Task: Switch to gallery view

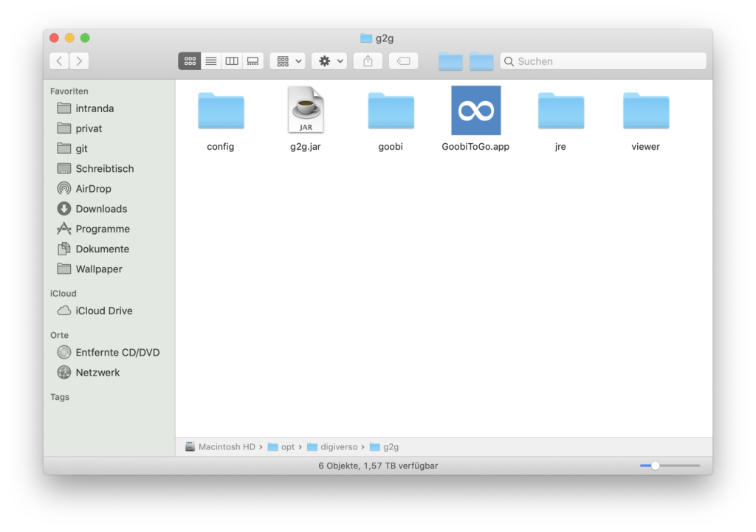Action: point(252,61)
